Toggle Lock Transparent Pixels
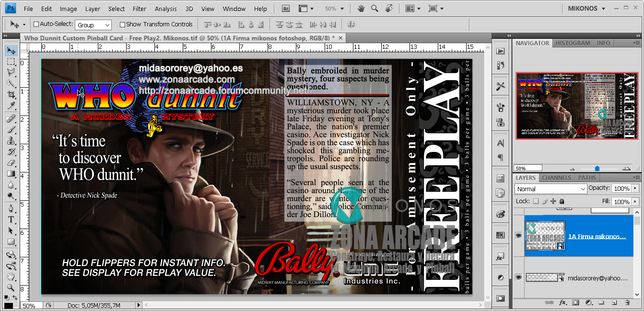Screen dimensions: 644x311 [536, 202]
